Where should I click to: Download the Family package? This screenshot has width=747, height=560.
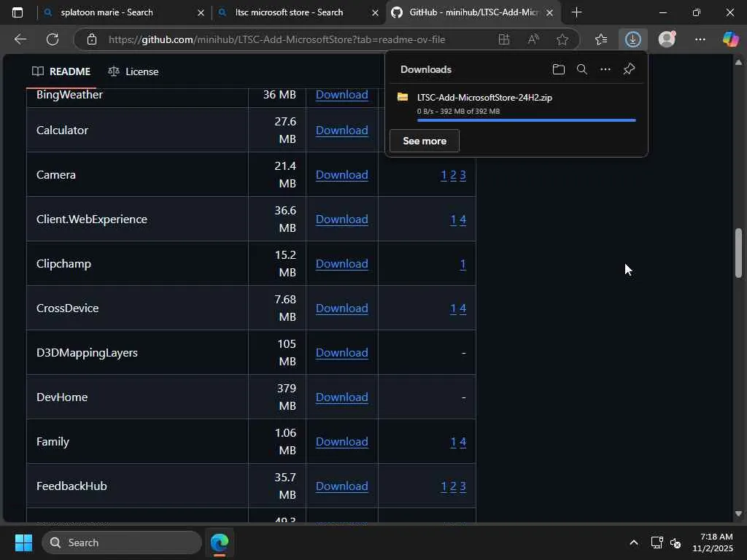click(x=341, y=442)
